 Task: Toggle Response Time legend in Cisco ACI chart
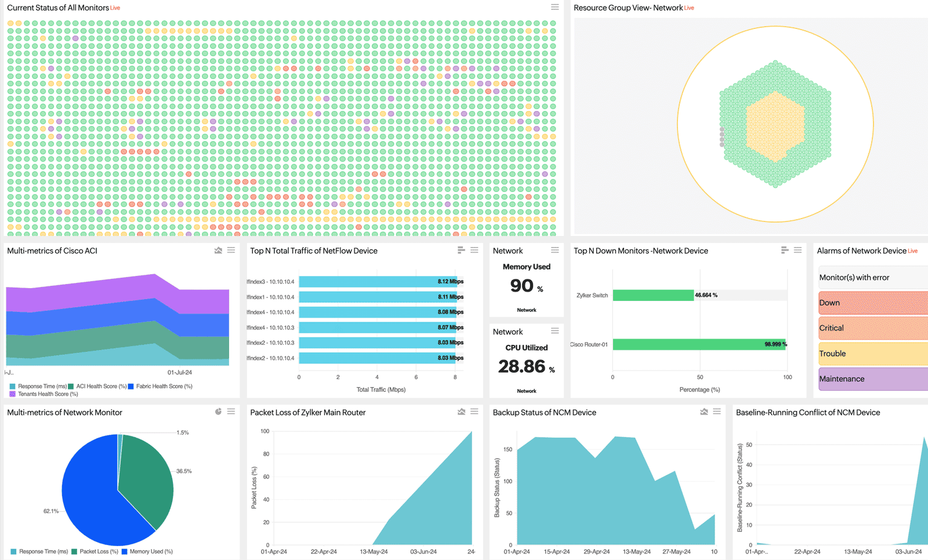click(x=38, y=386)
